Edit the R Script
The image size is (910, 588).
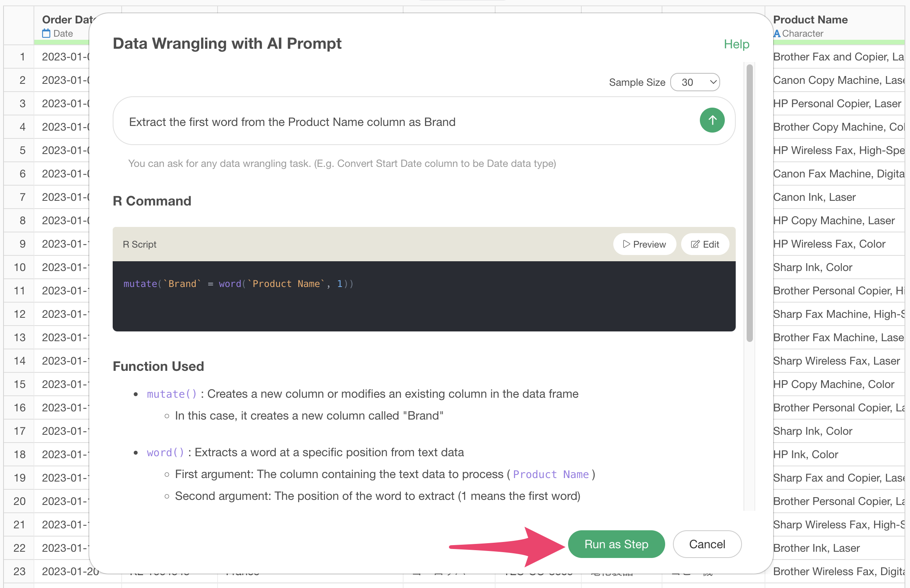coord(705,244)
